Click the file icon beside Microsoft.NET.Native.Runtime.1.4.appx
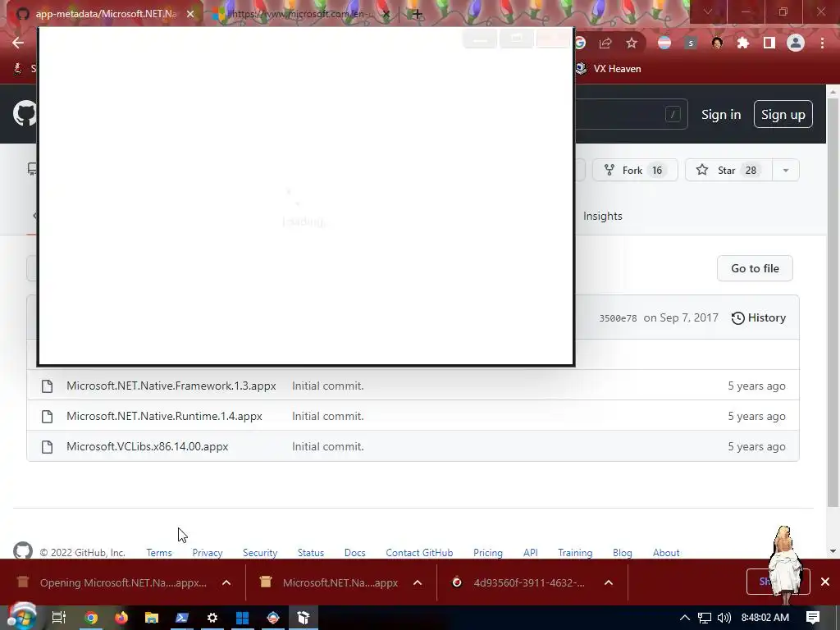This screenshot has height=630, width=840. click(47, 416)
